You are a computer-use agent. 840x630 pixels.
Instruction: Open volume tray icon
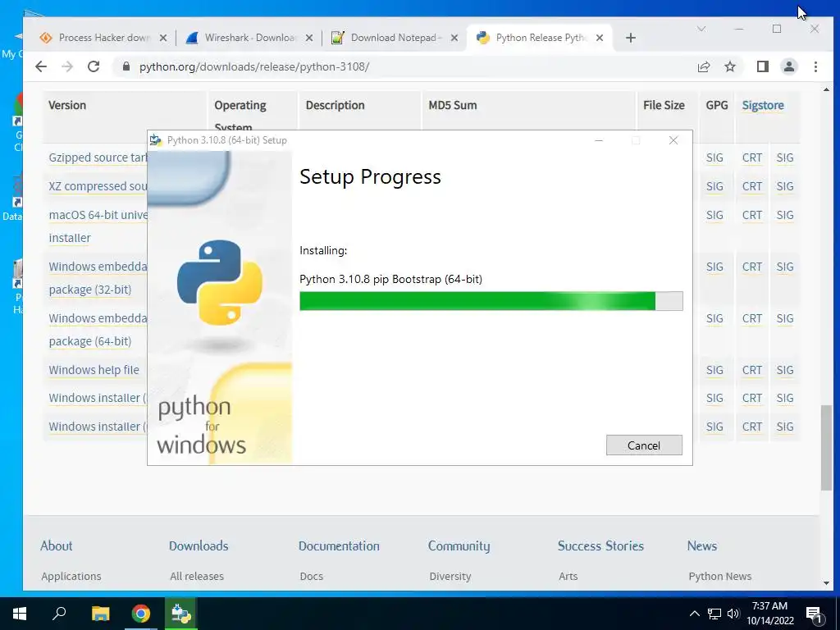[733, 614]
